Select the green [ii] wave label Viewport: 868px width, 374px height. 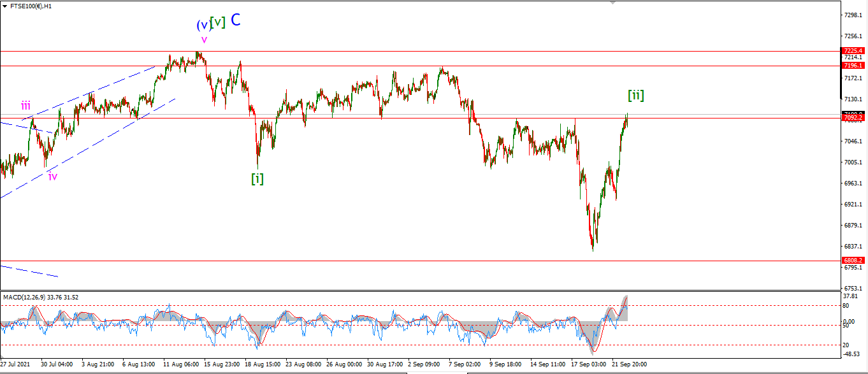pyautogui.click(x=635, y=96)
